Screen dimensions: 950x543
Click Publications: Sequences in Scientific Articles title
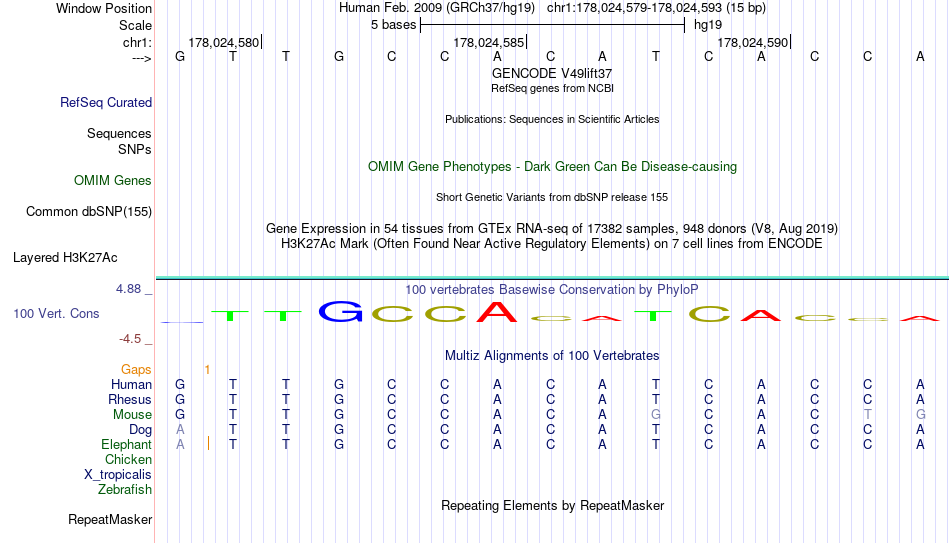[x=552, y=119]
